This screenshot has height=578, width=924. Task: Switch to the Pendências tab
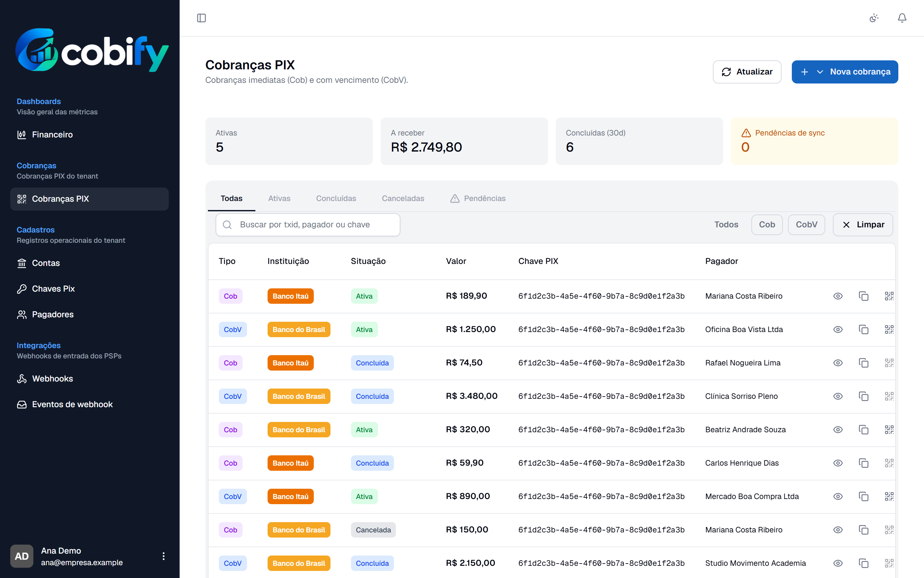(x=478, y=198)
